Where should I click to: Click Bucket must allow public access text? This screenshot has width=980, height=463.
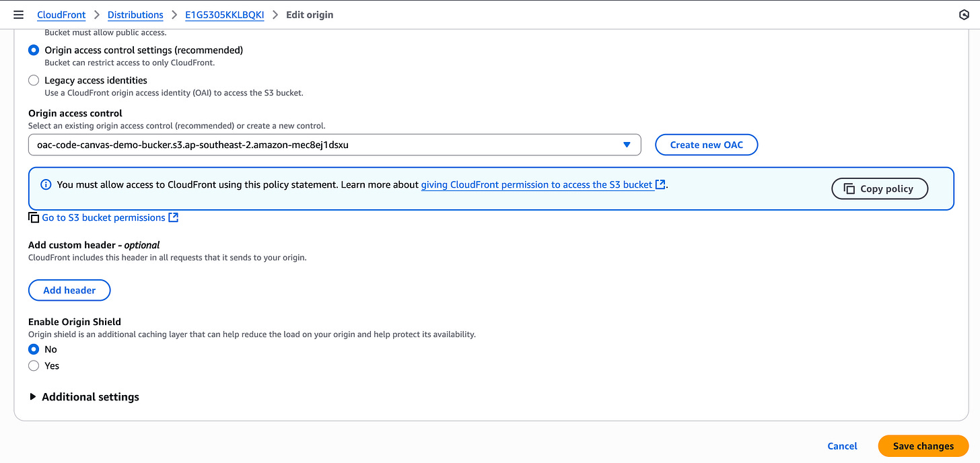tap(106, 32)
